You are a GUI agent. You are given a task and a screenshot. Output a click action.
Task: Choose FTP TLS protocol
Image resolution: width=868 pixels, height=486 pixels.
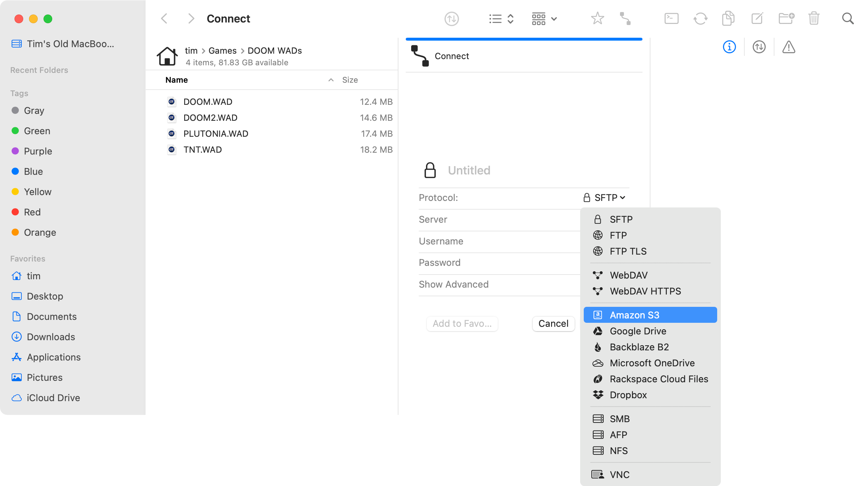650,251
